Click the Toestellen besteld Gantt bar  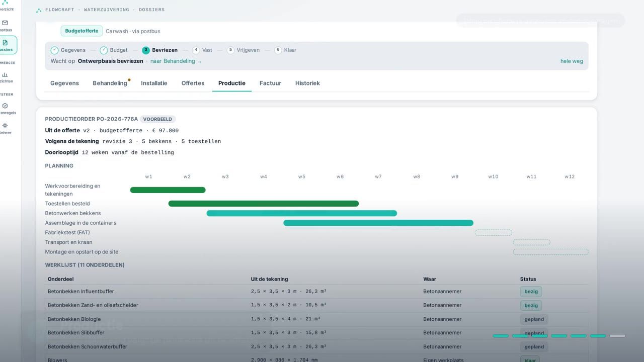coord(264,204)
